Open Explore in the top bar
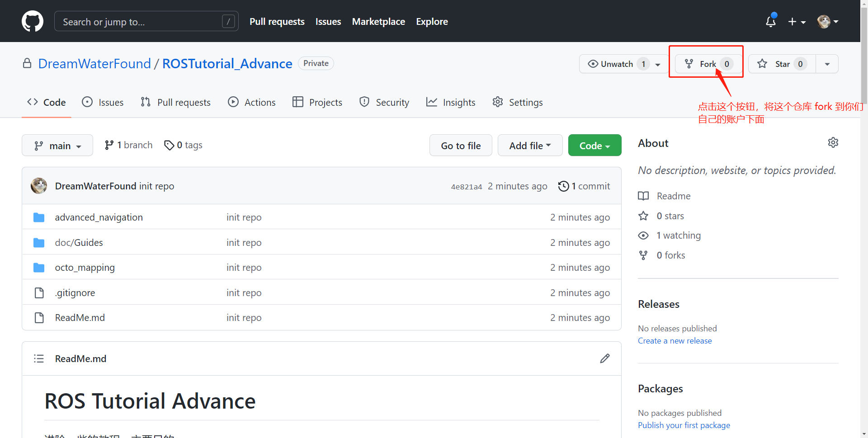The height and width of the screenshot is (438, 868). (x=432, y=21)
